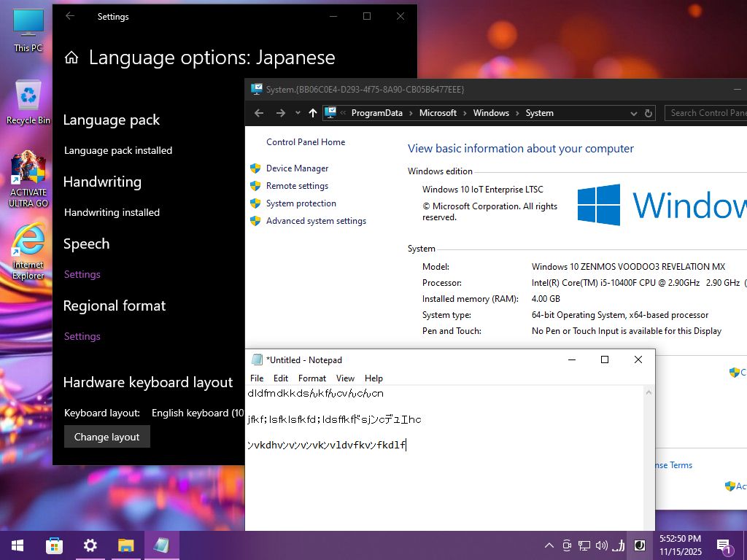Click 4.00 GB installed memory value
The image size is (747, 560).
[546, 298]
